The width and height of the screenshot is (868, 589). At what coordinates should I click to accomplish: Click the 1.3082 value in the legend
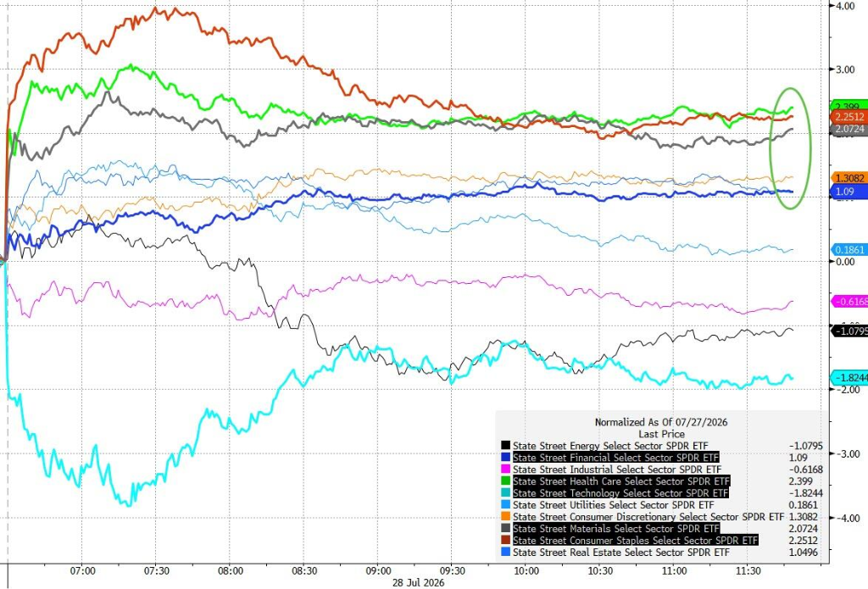[x=804, y=517]
